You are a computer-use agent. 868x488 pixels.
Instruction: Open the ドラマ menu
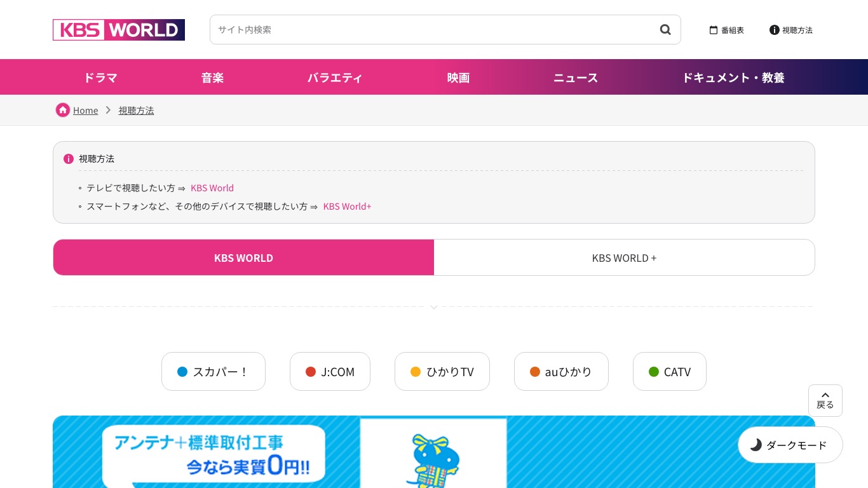click(100, 78)
